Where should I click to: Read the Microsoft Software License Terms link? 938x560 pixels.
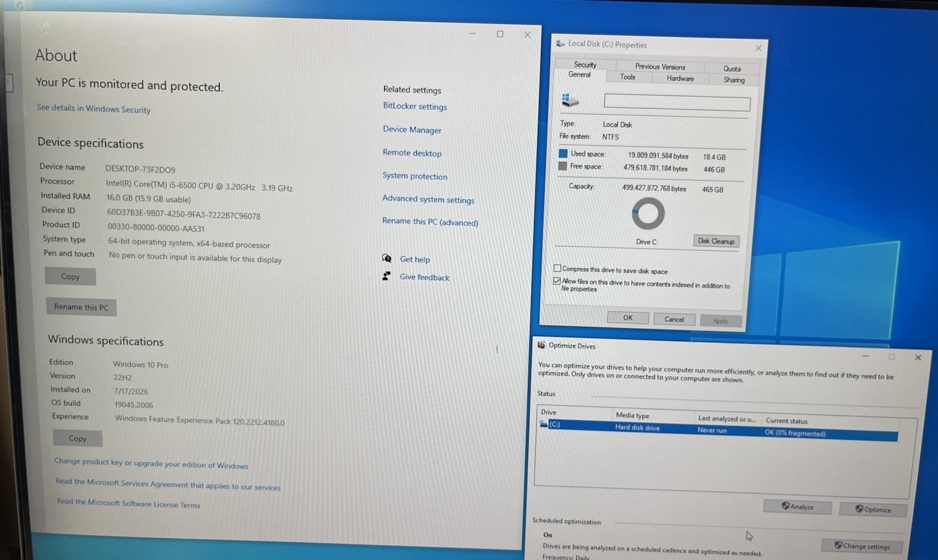click(128, 503)
